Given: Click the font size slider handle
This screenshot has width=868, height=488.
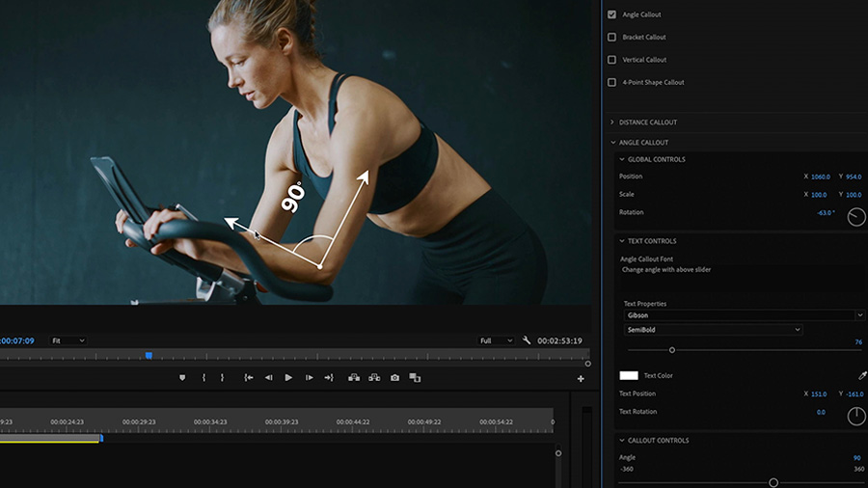Looking at the screenshot, I should click(672, 350).
